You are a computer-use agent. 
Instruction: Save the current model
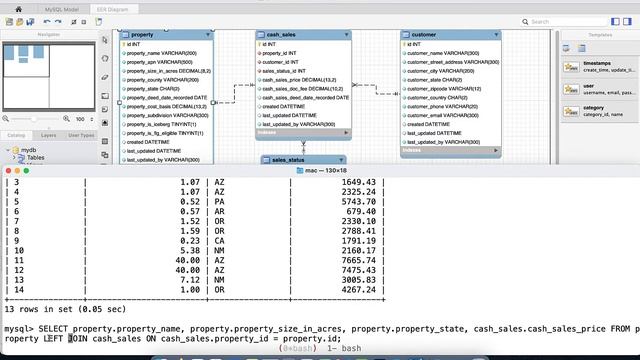click(30, 22)
